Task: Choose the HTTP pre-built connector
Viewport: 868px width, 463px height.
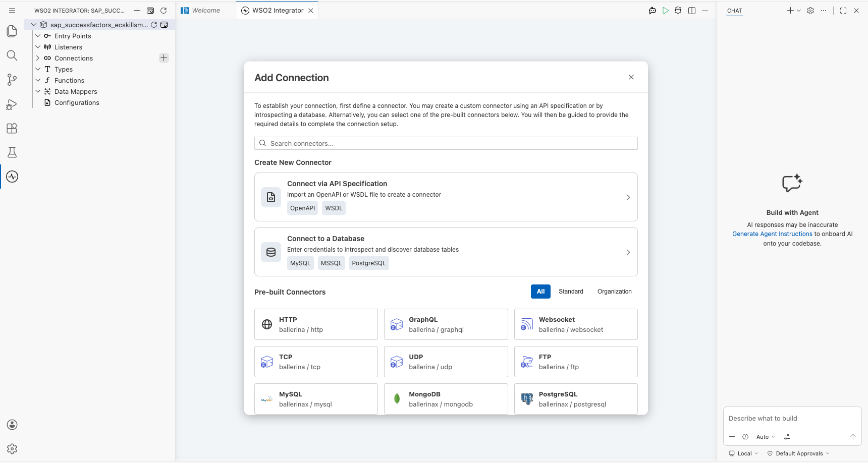Action: coord(316,324)
